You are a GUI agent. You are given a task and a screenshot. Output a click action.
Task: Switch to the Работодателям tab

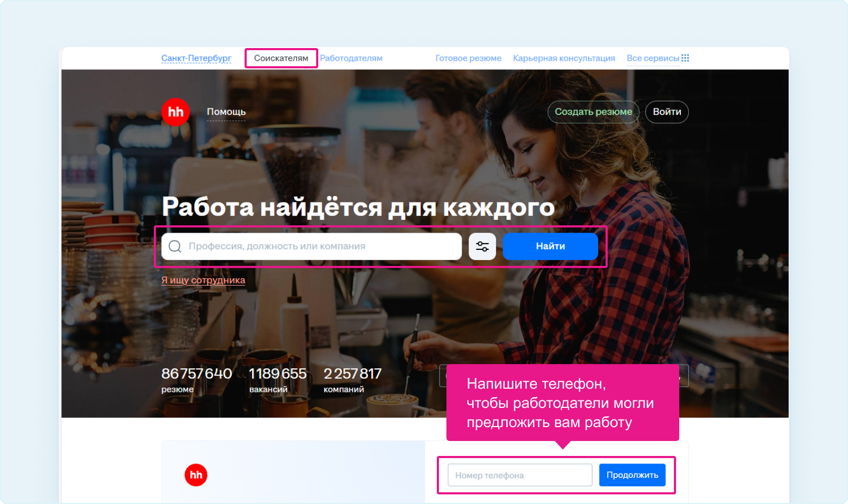(x=351, y=58)
